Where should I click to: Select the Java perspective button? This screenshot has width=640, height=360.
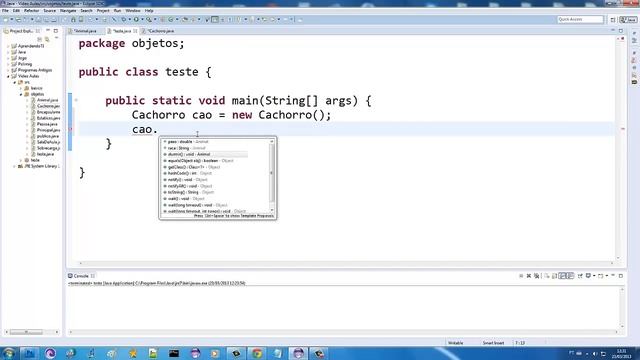[x=628, y=20]
